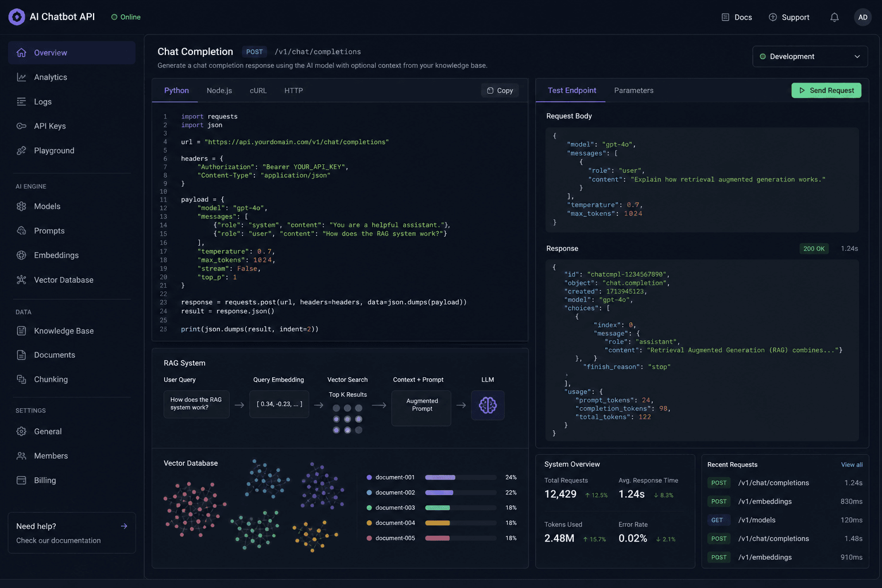Open the Vector Database node icon
Image resolution: width=882 pixels, height=588 pixels.
pos(21,280)
